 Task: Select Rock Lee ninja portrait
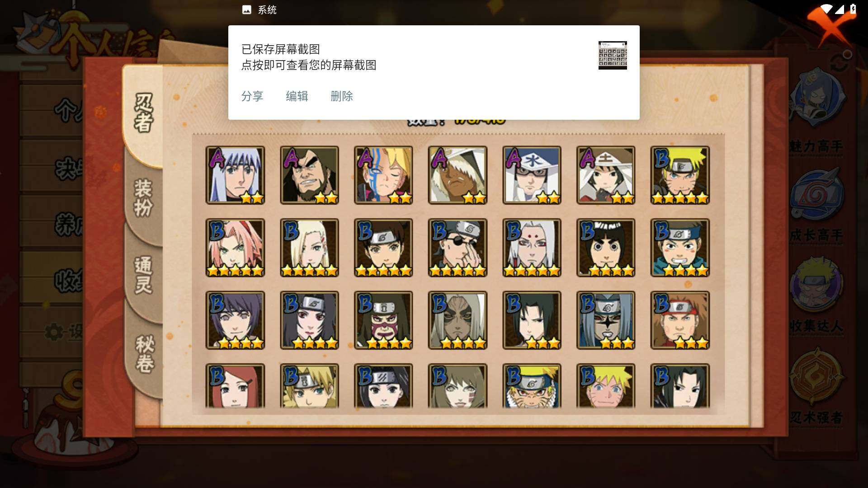(606, 248)
